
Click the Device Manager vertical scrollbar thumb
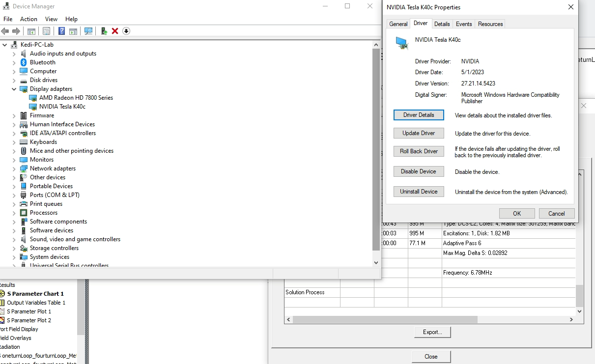376,149
